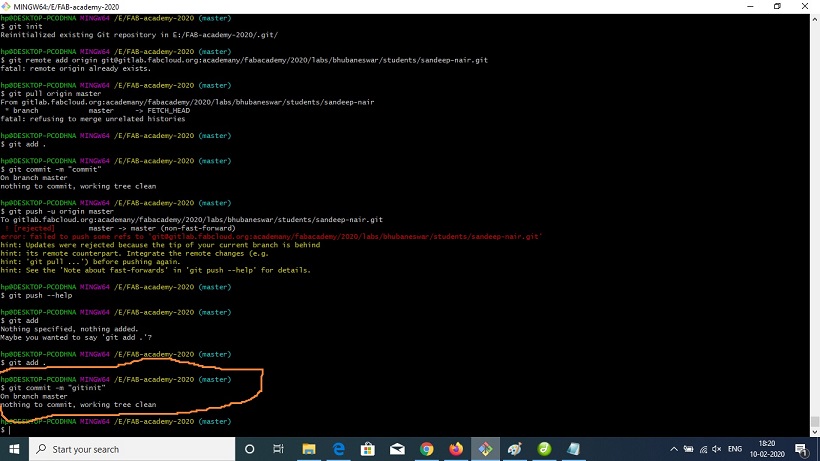Click 'refusing to merge unrelated histories' line

(93, 119)
